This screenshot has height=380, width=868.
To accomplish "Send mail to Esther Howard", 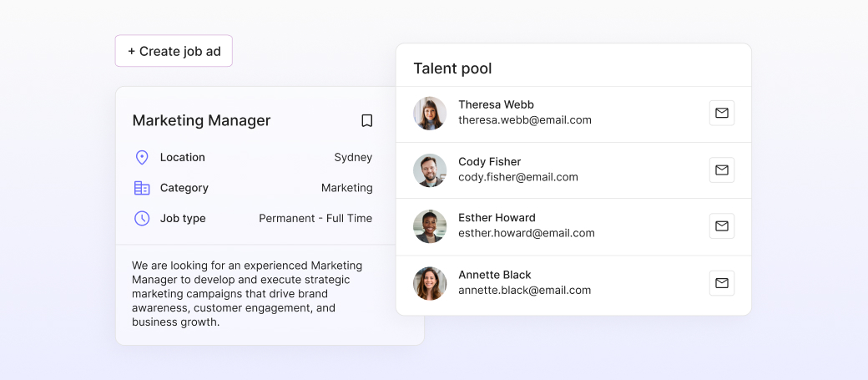I will [722, 226].
